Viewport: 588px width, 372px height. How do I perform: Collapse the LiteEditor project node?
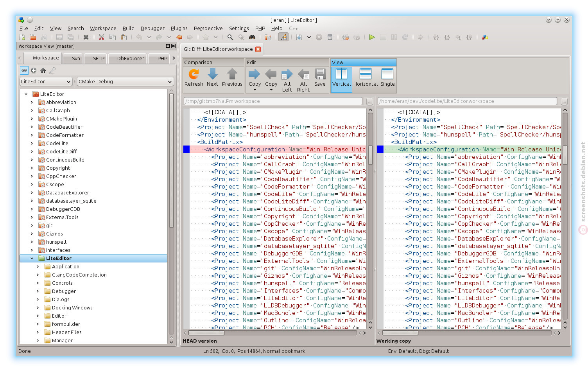point(32,259)
